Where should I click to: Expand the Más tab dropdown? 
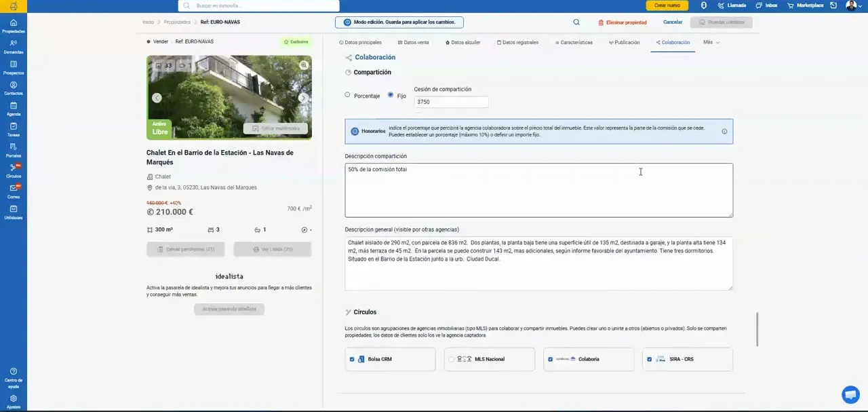coord(711,42)
